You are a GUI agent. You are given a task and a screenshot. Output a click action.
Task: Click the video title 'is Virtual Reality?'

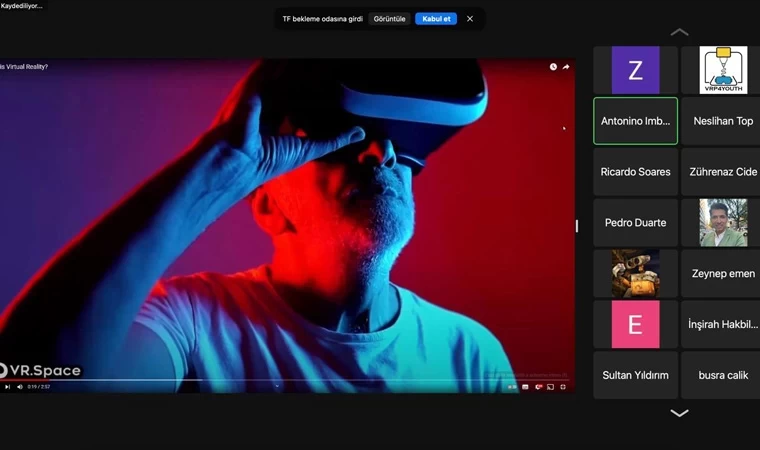pyautogui.click(x=24, y=67)
